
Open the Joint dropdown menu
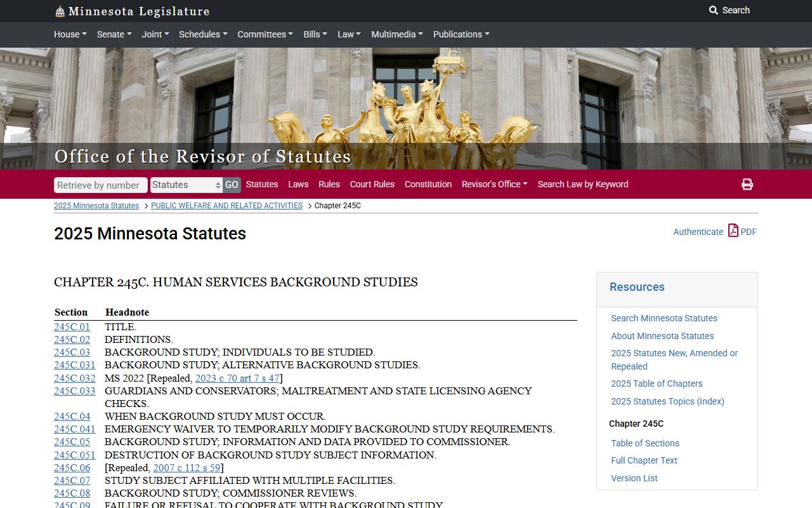[x=155, y=34]
